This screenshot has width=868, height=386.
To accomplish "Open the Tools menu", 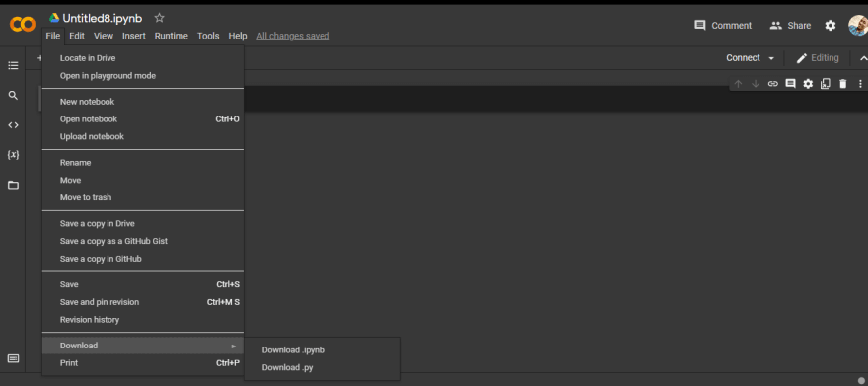I will click(x=208, y=36).
